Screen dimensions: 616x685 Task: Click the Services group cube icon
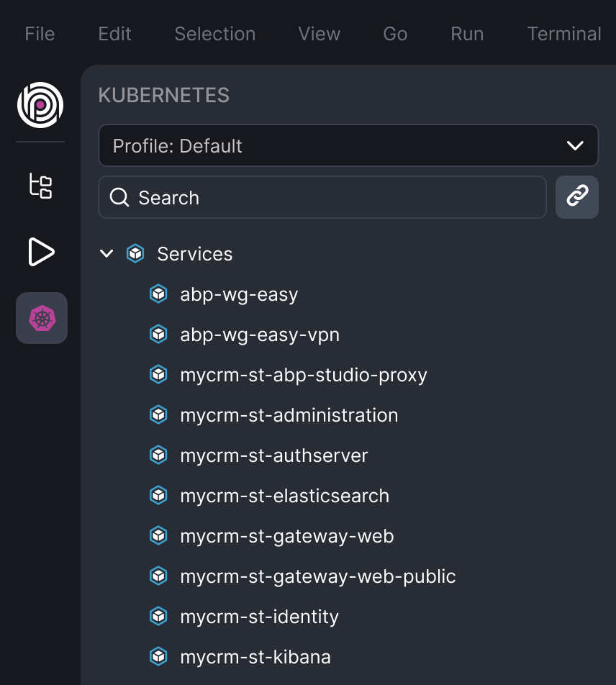(135, 254)
